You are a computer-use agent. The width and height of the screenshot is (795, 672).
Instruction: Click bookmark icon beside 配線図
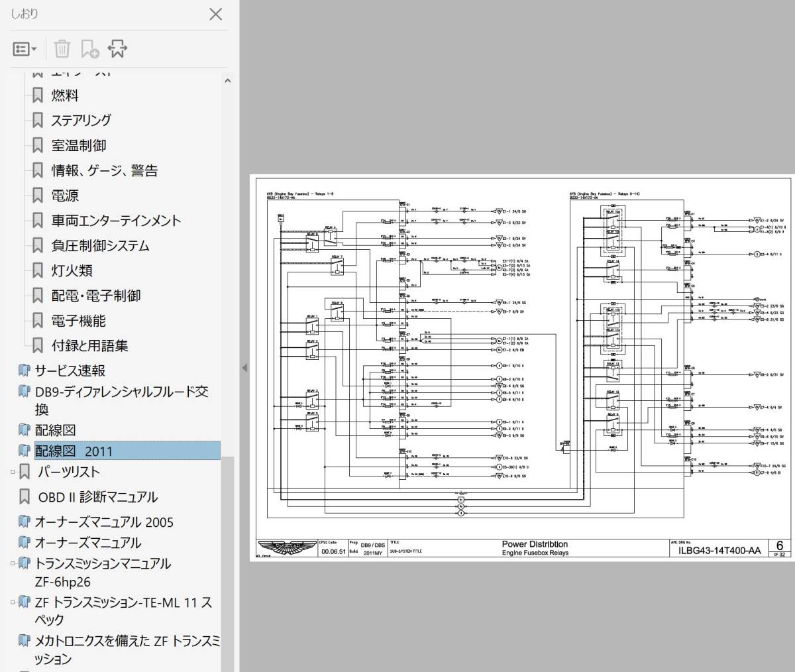(25, 431)
